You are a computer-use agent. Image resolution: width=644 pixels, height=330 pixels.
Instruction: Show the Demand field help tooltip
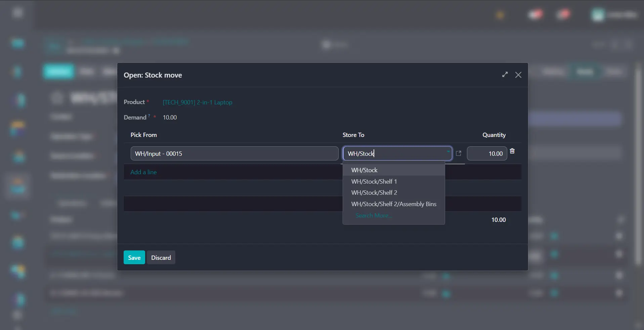click(149, 115)
